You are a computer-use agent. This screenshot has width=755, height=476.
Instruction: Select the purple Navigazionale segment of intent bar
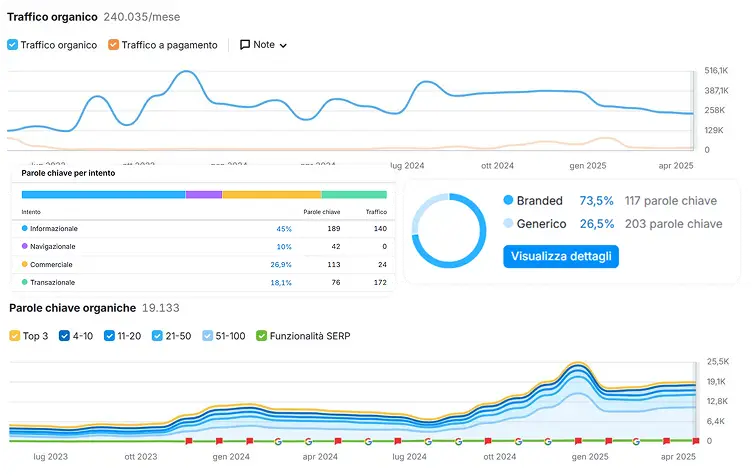coord(204,194)
